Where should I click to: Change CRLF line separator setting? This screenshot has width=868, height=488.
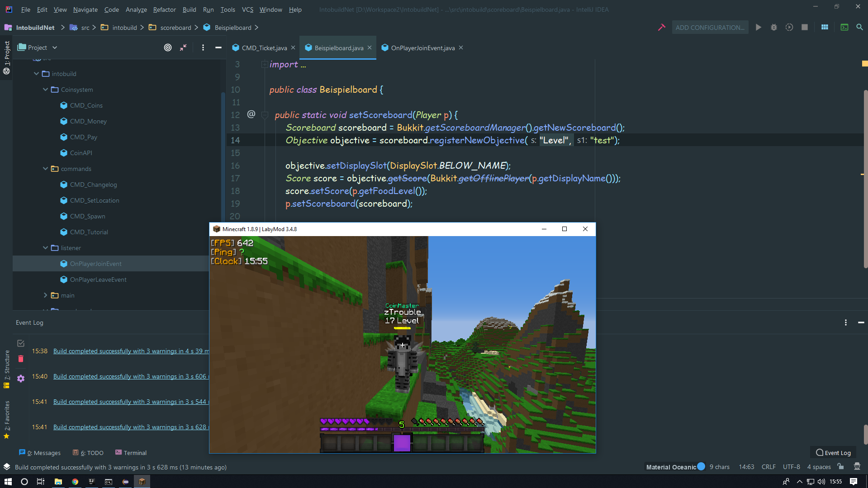768,467
